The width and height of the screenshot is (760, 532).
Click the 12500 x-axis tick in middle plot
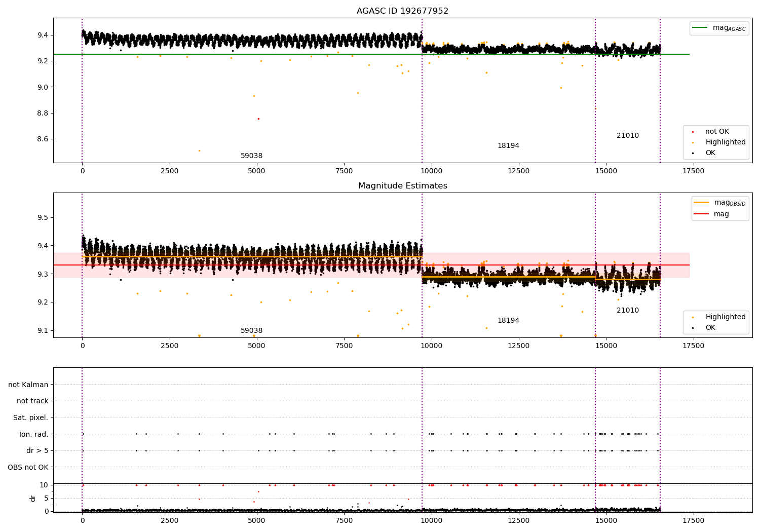tap(518, 346)
